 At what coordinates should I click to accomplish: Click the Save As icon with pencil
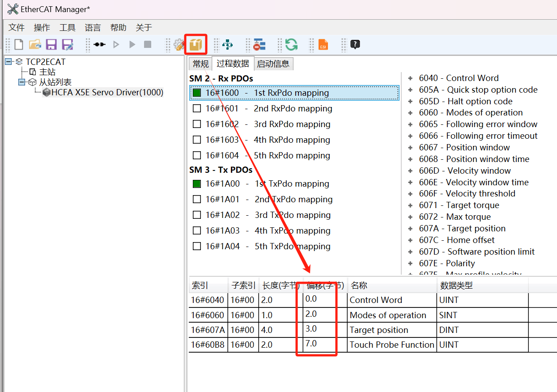(x=68, y=44)
